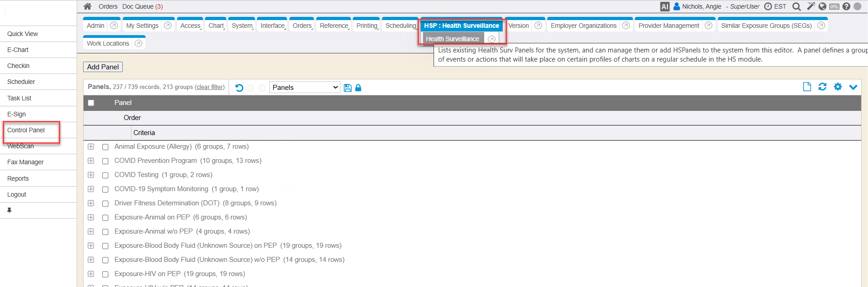868x287 pixels.
Task: Click the blue undo arrow icon
Action: pyautogui.click(x=239, y=88)
